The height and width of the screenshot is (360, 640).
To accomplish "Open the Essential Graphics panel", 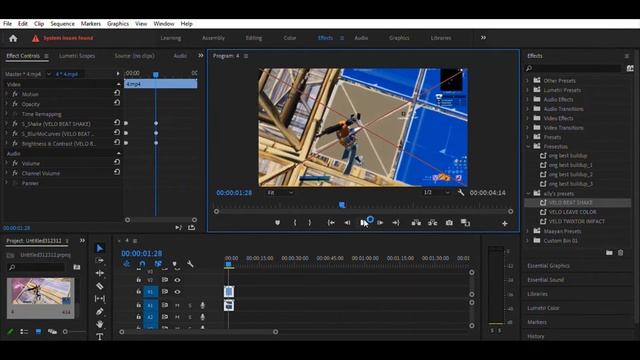I will [x=548, y=266].
